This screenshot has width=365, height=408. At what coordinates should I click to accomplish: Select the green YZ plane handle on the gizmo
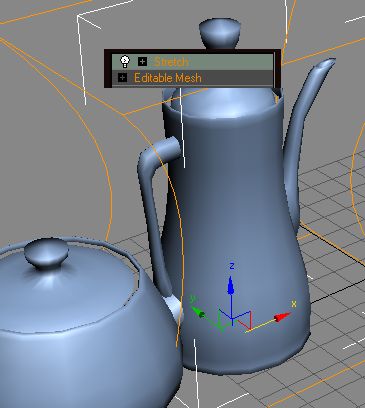222,320
